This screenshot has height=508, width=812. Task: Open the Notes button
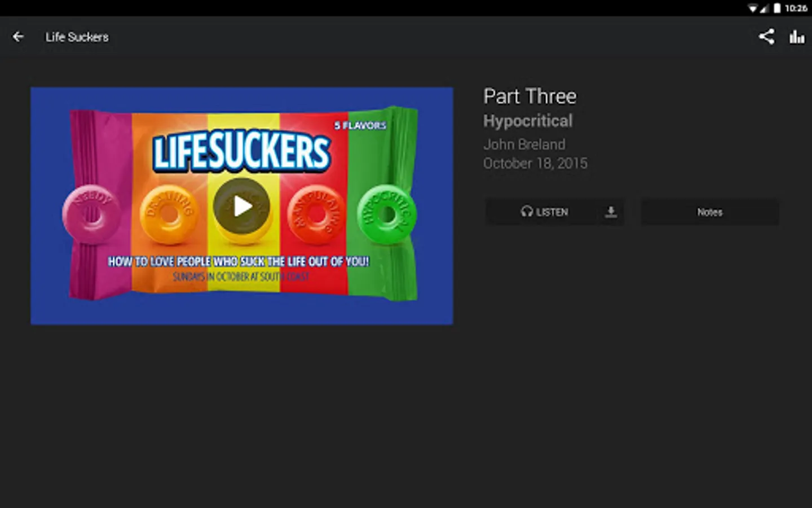[709, 212]
